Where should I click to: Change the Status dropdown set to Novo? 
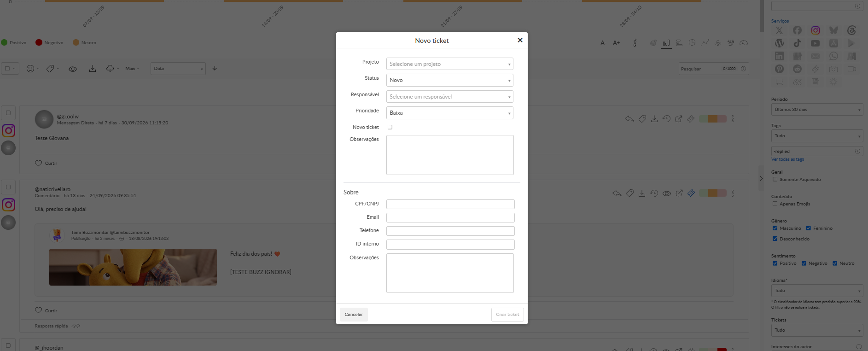coord(449,80)
